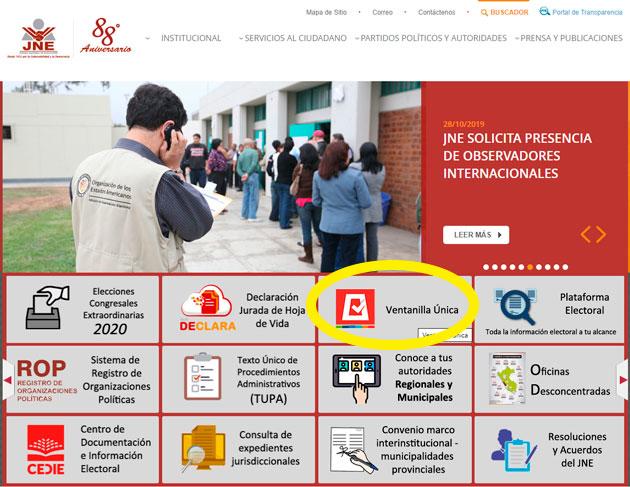Click Texto Único de Procedimientos Administrativos text
Viewport: 630px width, 487px height.
point(268,379)
